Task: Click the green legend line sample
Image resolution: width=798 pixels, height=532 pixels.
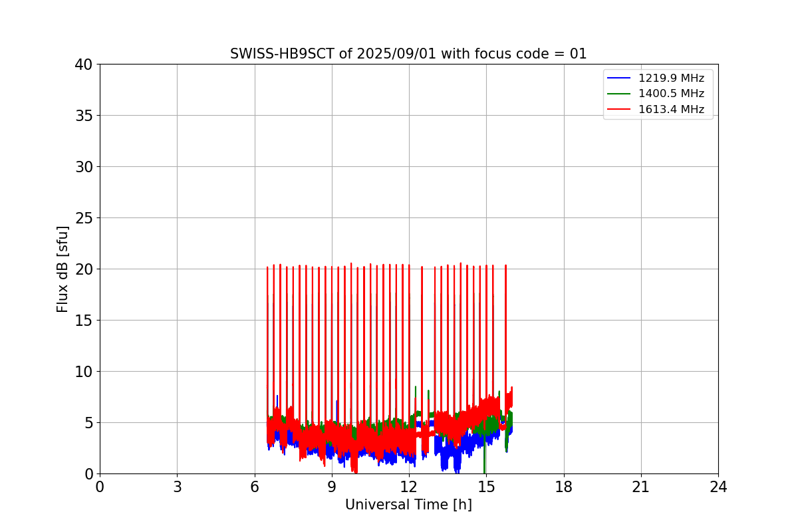Action: [619, 94]
